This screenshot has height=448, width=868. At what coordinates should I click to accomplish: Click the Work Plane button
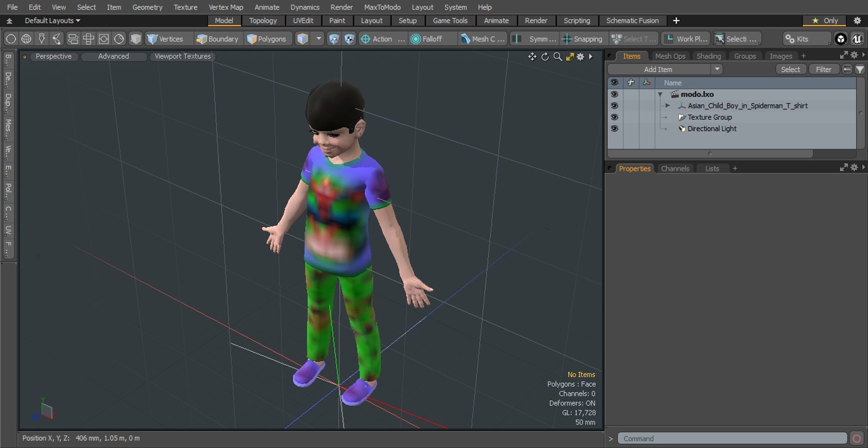685,39
